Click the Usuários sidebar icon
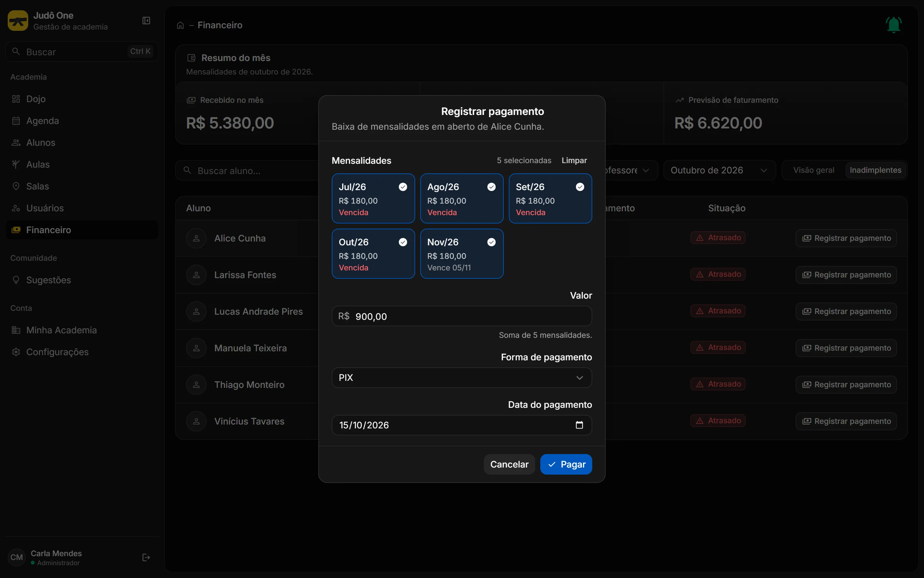The height and width of the screenshot is (578, 924). (16, 208)
